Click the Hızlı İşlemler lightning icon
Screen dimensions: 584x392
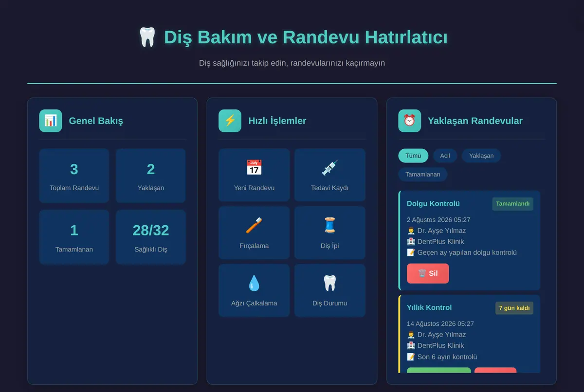[230, 121]
